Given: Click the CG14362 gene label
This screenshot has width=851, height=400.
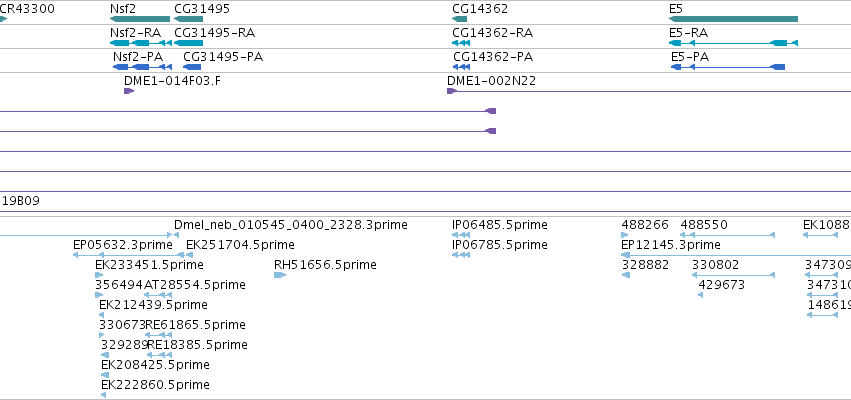Looking at the screenshot, I should 480,9.
